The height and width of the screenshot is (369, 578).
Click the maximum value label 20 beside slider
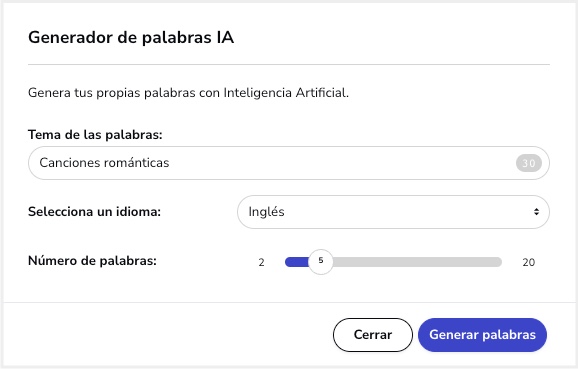click(529, 262)
